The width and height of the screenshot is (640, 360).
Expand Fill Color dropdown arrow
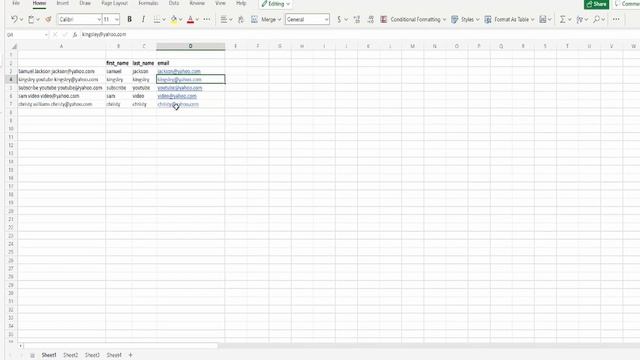tap(180, 20)
